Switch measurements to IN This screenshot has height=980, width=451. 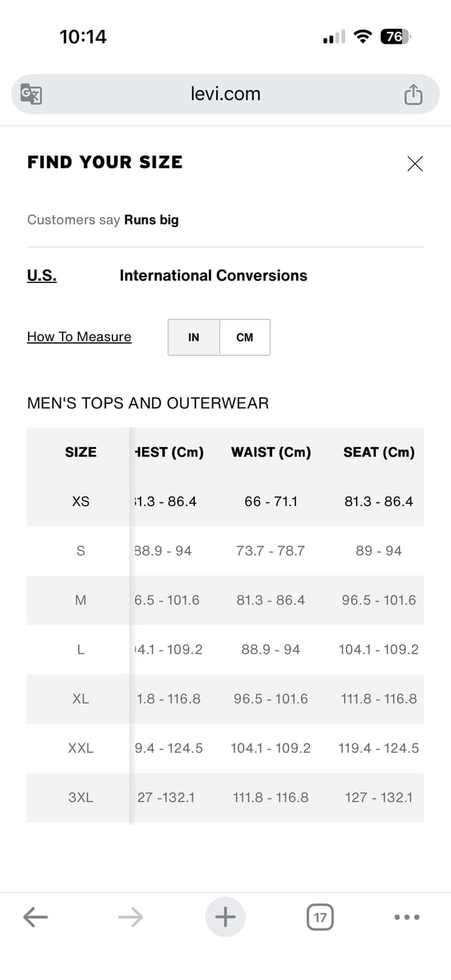pyautogui.click(x=193, y=337)
